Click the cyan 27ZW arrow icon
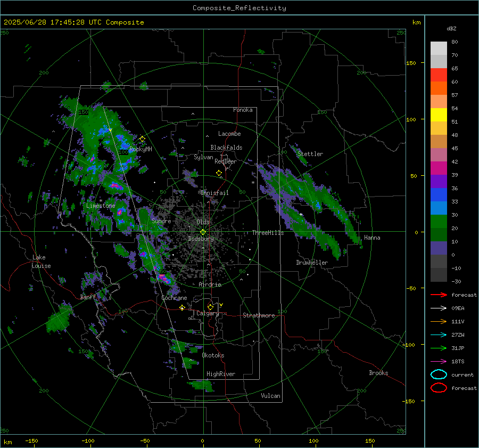 pyautogui.click(x=439, y=335)
